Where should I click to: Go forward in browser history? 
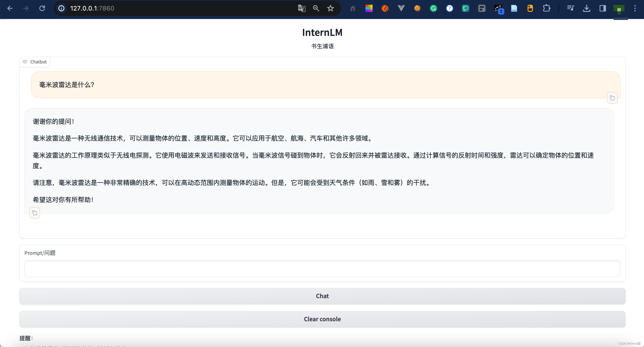(26, 9)
